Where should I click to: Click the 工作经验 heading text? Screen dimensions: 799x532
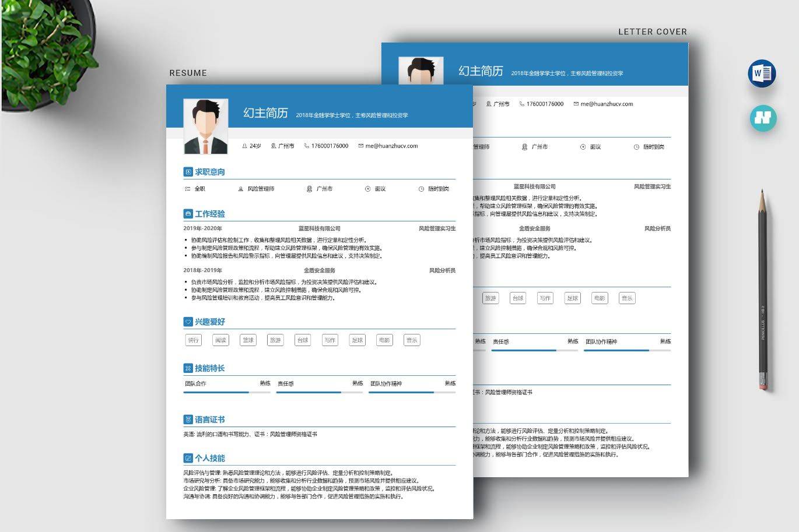[x=210, y=214]
